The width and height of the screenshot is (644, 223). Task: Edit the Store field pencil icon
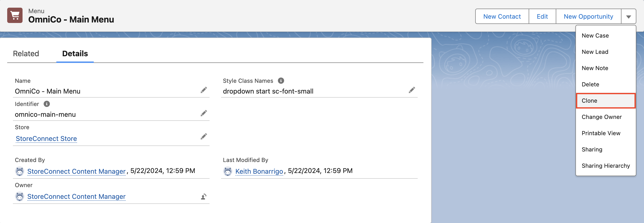tap(204, 136)
